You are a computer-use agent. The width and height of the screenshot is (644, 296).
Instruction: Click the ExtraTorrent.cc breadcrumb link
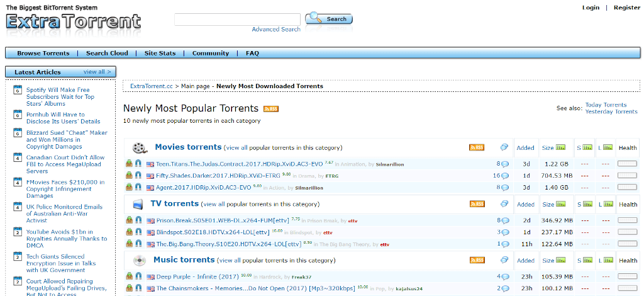pos(152,86)
